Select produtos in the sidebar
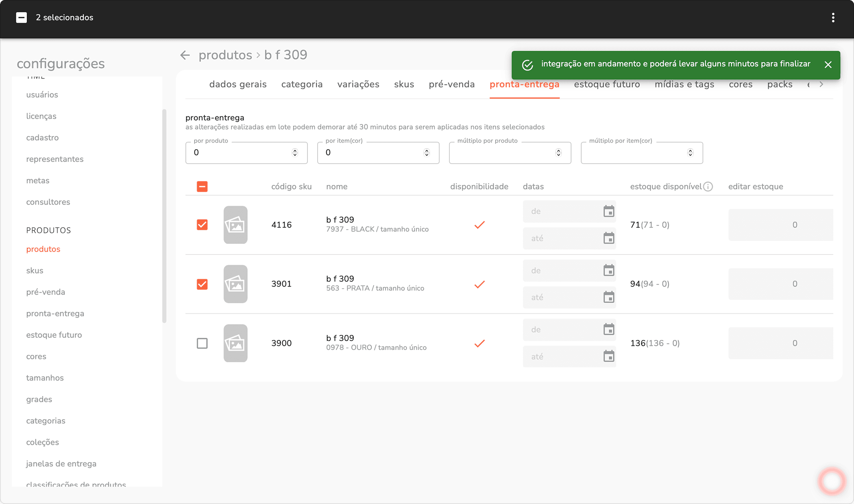The height and width of the screenshot is (504, 854). [43, 249]
